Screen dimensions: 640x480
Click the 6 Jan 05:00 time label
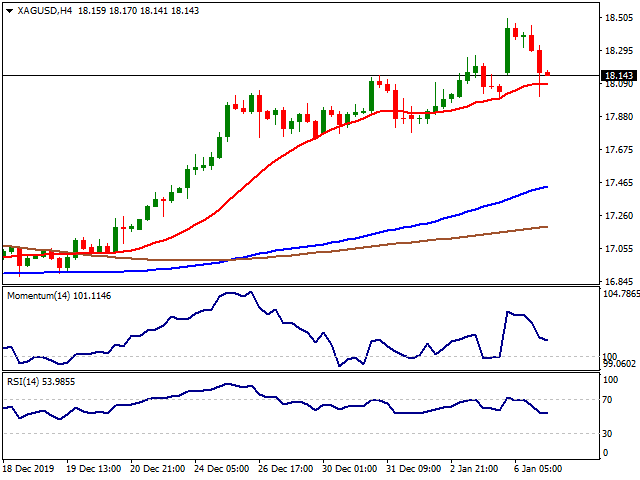click(538, 469)
